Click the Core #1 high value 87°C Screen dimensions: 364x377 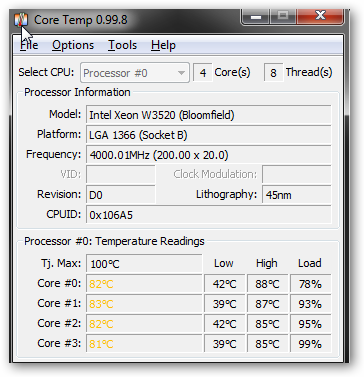tap(267, 304)
